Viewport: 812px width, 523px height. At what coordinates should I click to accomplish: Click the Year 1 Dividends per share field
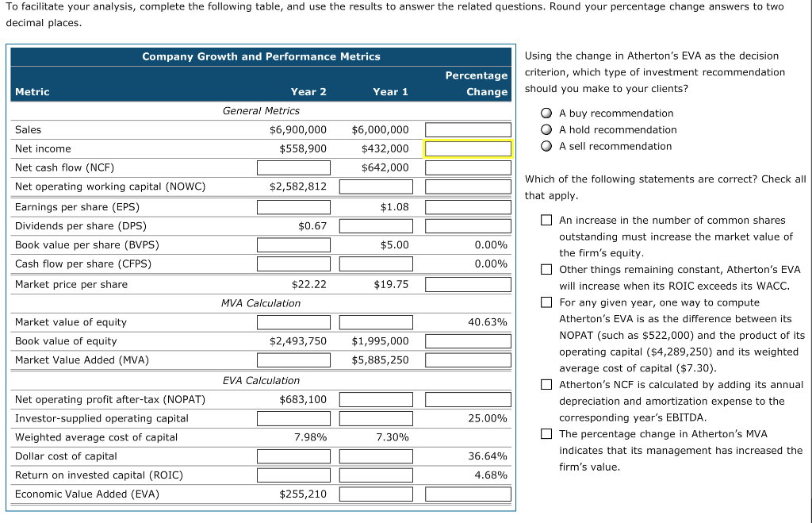click(x=375, y=225)
